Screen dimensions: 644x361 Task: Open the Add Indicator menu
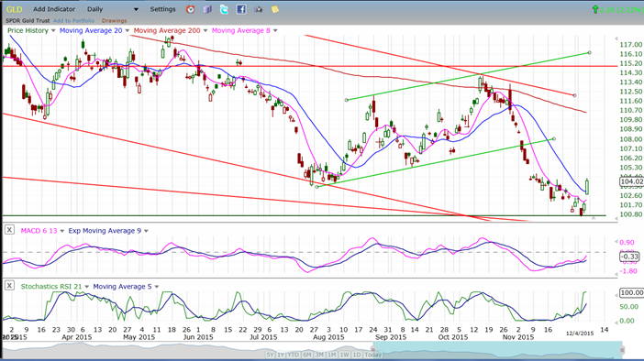(x=54, y=9)
